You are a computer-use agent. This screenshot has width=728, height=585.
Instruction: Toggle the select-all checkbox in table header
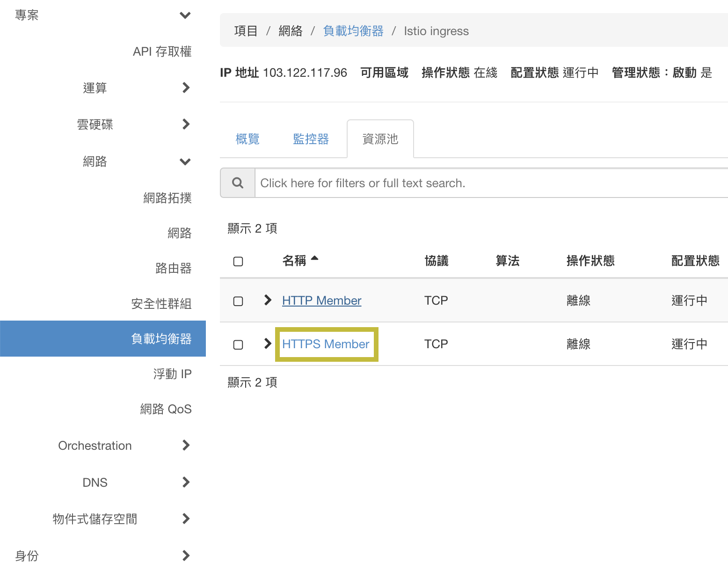238,261
